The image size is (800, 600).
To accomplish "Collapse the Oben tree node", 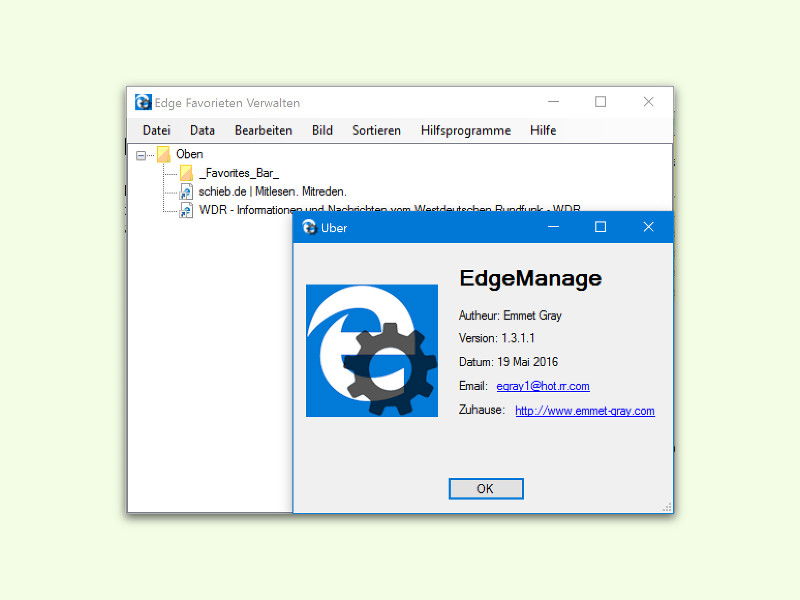I will 141,155.
